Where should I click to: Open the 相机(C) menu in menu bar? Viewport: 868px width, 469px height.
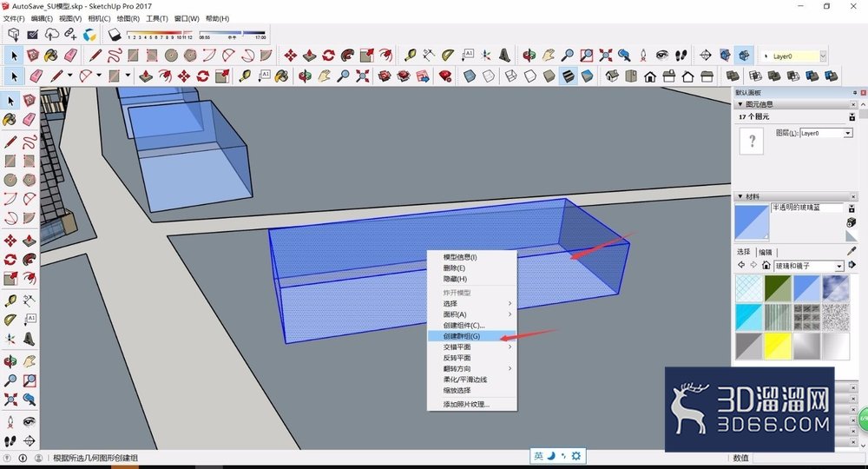99,18
